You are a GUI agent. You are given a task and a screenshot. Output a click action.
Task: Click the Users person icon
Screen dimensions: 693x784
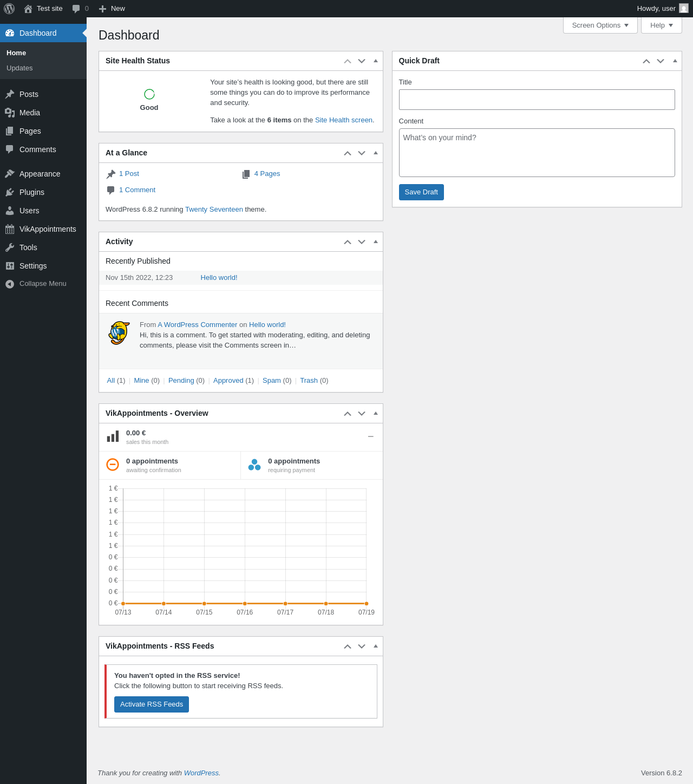coord(10,211)
